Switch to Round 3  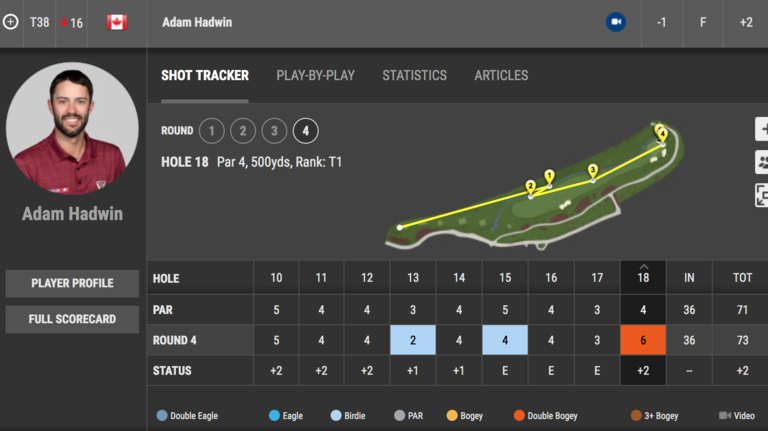point(274,131)
